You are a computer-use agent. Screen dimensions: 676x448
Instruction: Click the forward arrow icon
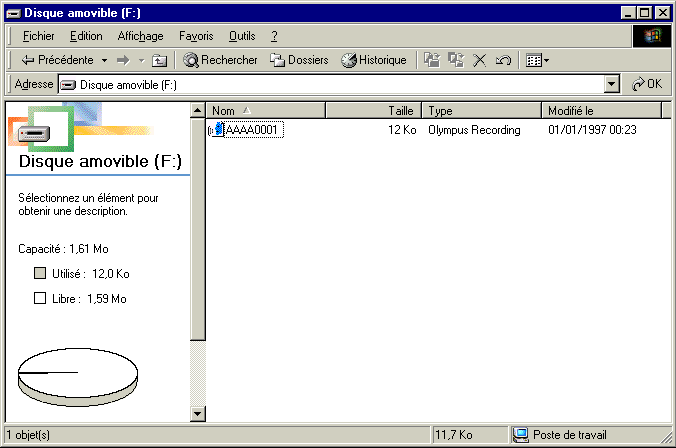click(x=123, y=60)
